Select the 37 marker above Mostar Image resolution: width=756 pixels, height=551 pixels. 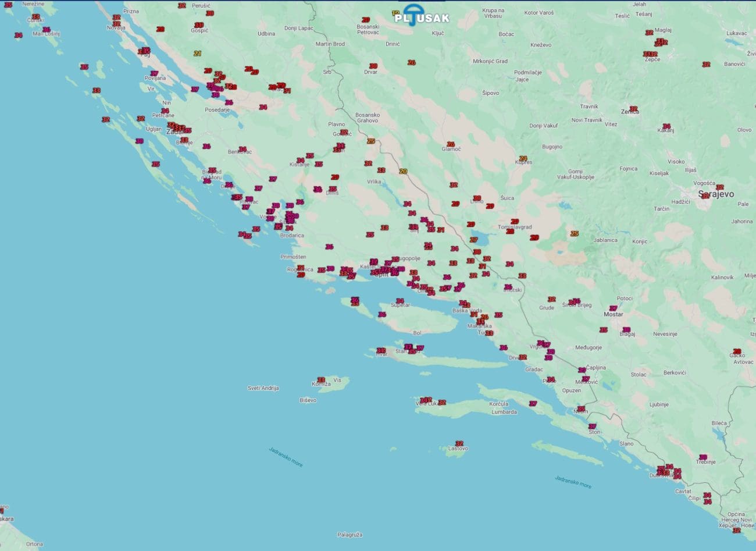pos(613,308)
